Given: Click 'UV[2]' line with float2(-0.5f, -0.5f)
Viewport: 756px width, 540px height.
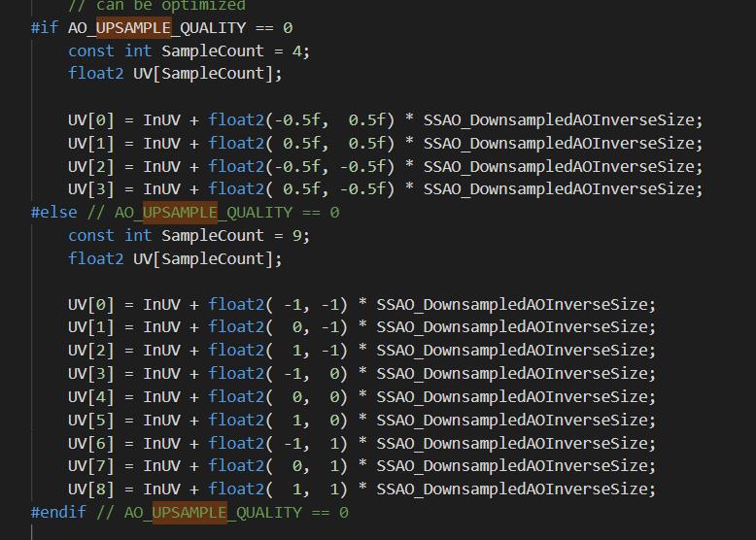Looking at the screenshot, I should 385,166.
